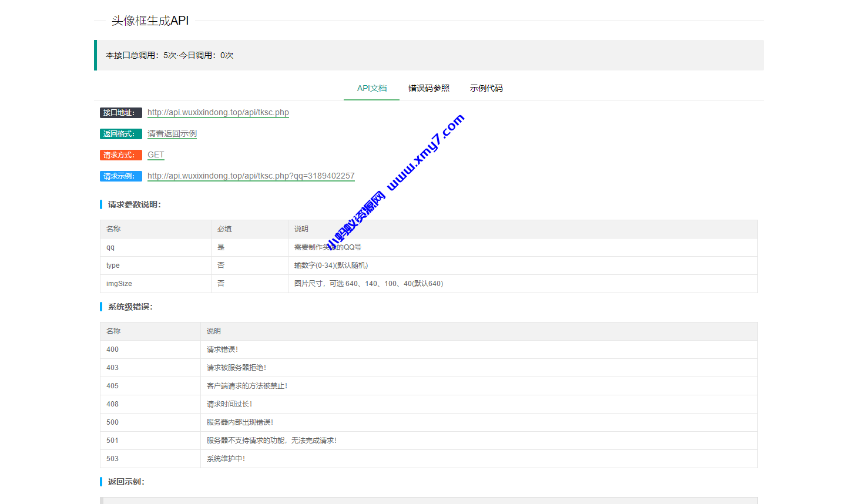Select the type parameter row
This screenshot has width=849, height=504.
155,265
